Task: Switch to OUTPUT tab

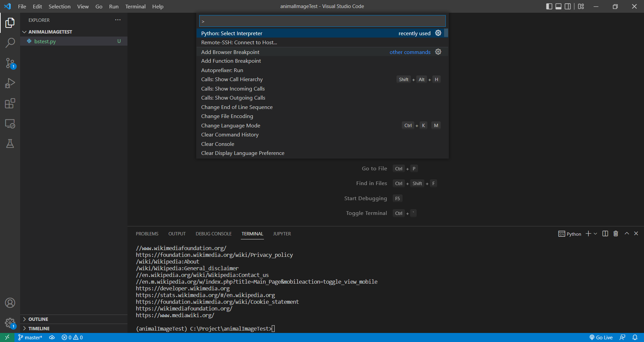Action: click(177, 234)
